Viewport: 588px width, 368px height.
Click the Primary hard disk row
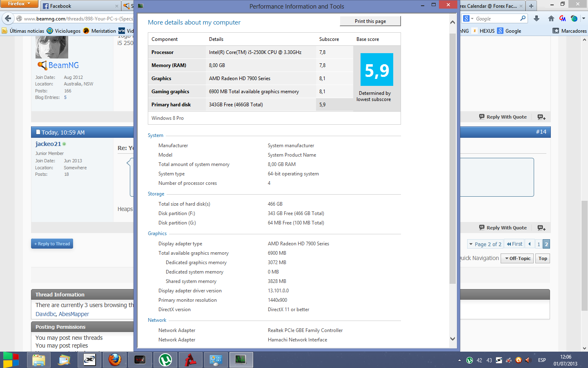tap(250, 105)
